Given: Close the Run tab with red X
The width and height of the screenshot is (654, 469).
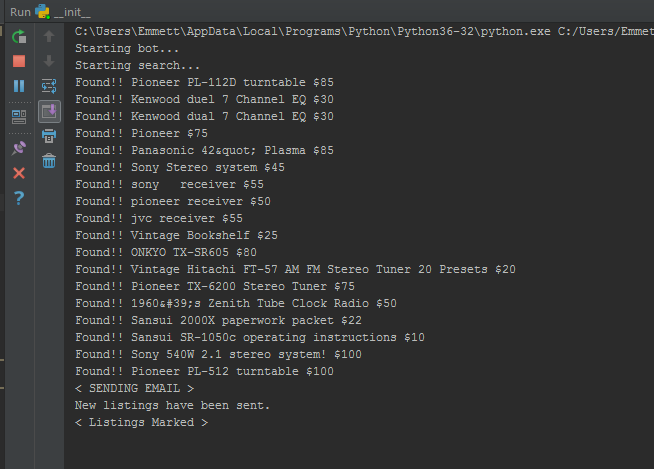Looking at the screenshot, I should tap(19, 173).
